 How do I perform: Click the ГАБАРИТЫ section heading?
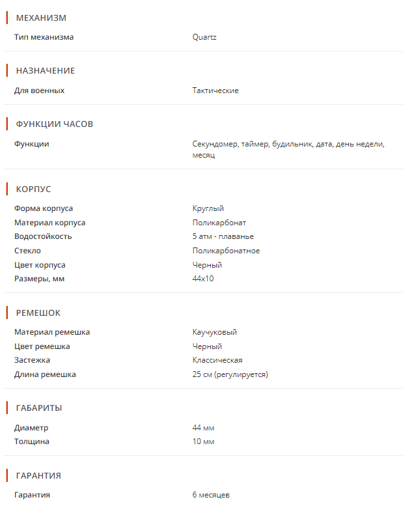(39, 408)
